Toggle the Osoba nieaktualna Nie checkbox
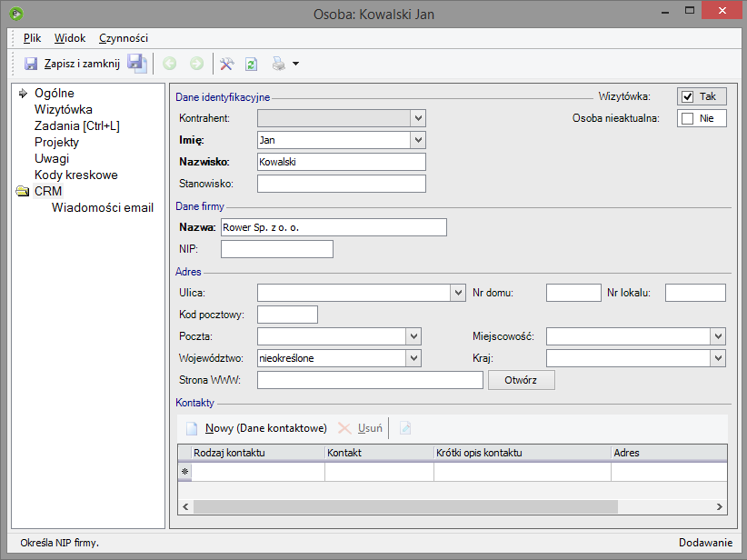This screenshot has width=747, height=560. [x=687, y=118]
